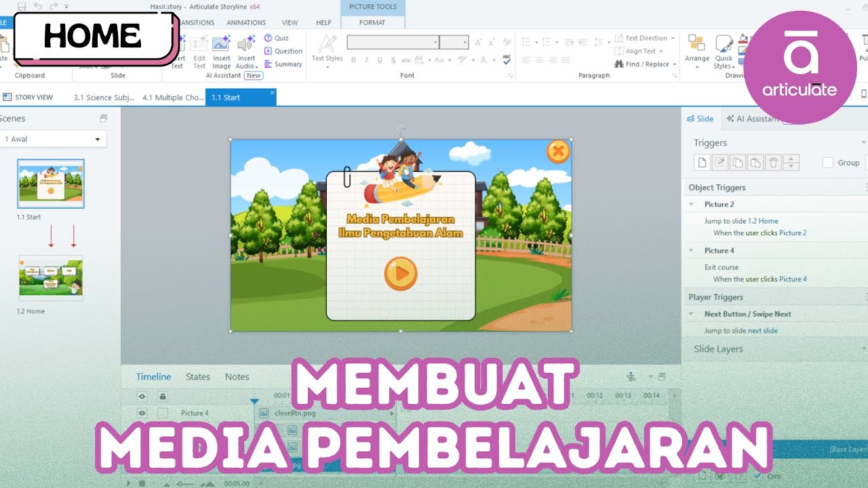
Task: Click the undock Scenes panel icon
Action: (104, 119)
